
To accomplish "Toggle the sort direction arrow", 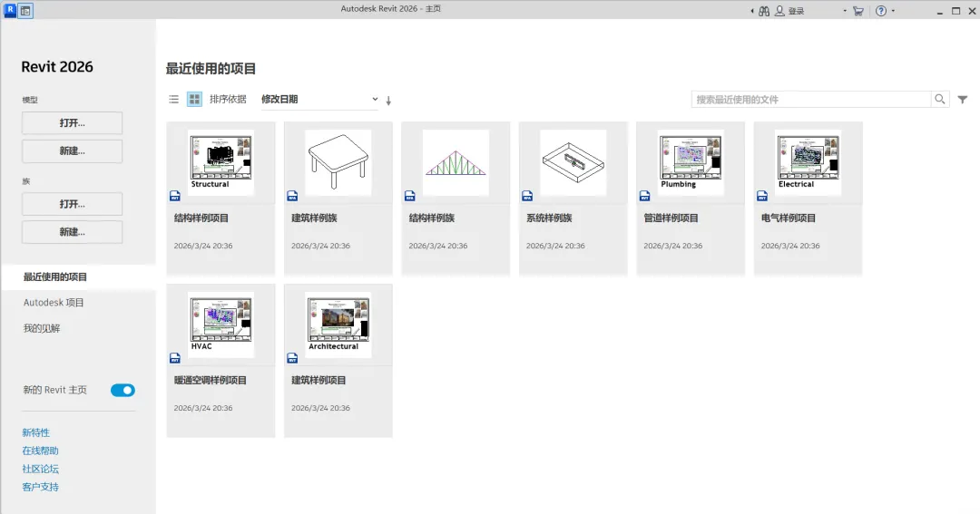I will (388, 100).
